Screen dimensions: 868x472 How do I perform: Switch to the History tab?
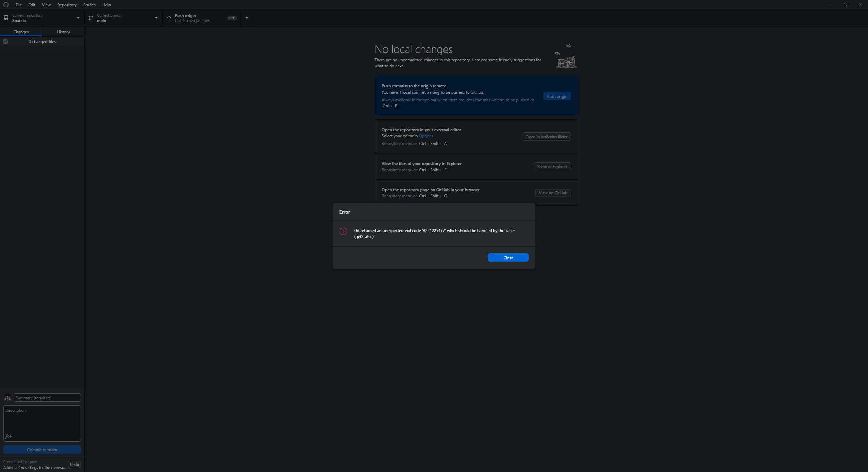click(63, 32)
